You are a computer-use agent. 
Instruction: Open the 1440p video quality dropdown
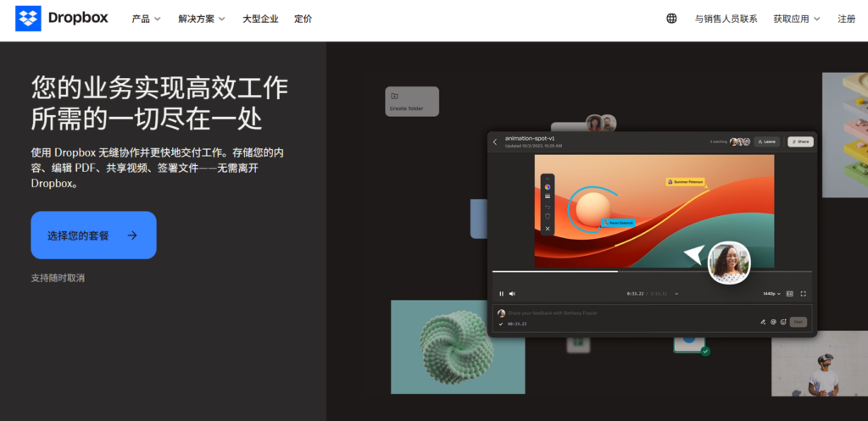point(771,294)
